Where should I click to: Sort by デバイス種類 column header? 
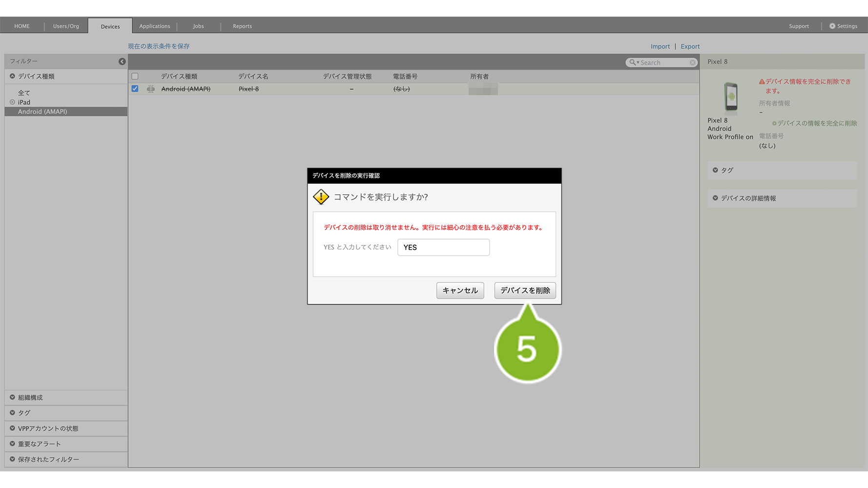click(179, 77)
